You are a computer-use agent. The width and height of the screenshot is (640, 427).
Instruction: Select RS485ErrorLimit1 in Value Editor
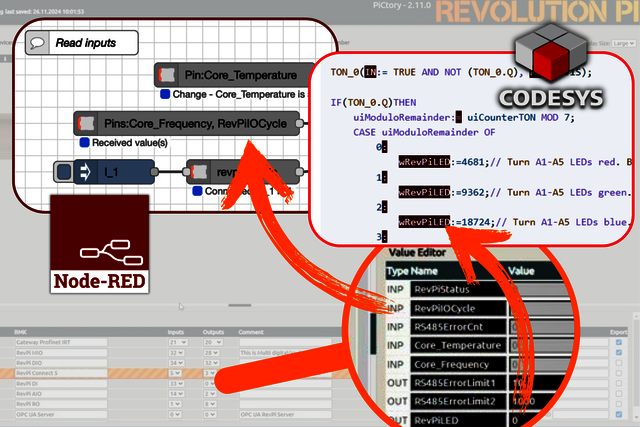click(x=458, y=383)
